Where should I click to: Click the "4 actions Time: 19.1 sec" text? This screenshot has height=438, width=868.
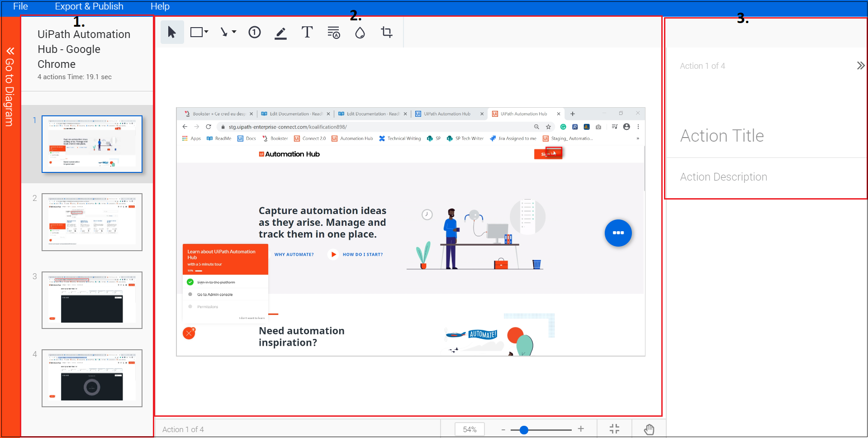[x=75, y=77]
